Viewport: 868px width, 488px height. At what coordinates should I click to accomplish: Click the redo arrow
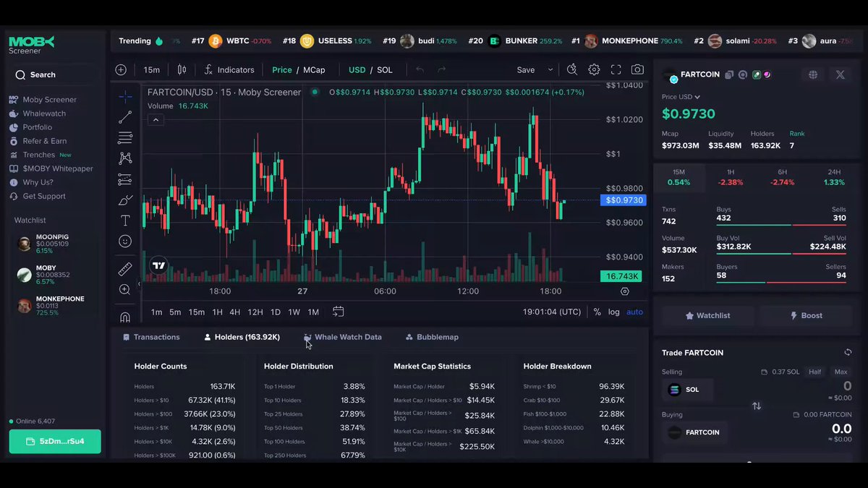click(x=441, y=70)
